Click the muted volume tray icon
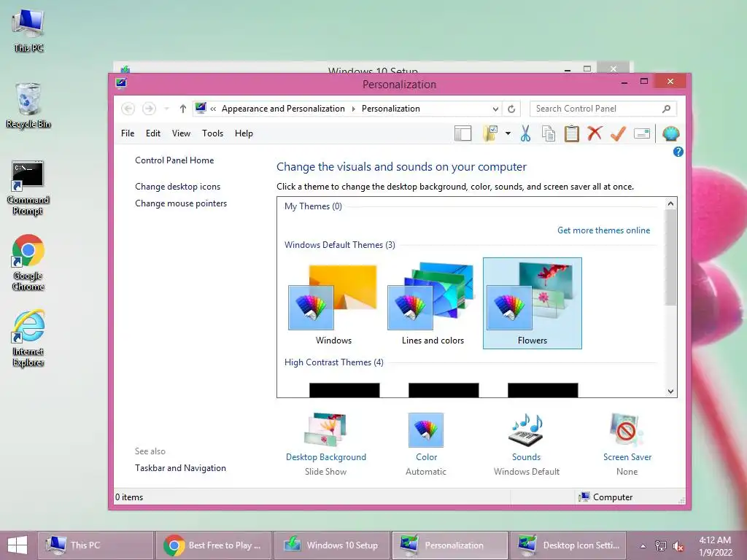Screen dimensions: 747x560 (x=678, y=545)
